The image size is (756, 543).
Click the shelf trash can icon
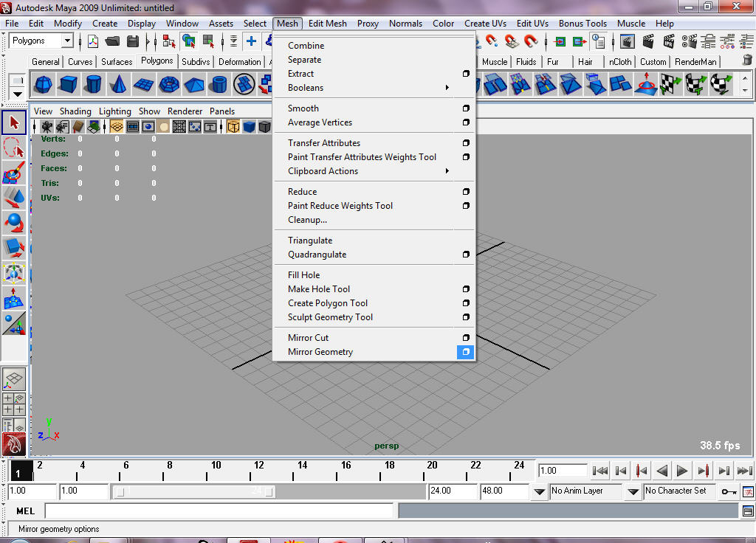click(747, 60)
